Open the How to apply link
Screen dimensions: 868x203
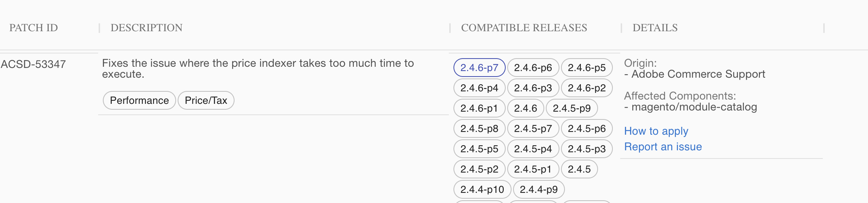tap(656, 131)
